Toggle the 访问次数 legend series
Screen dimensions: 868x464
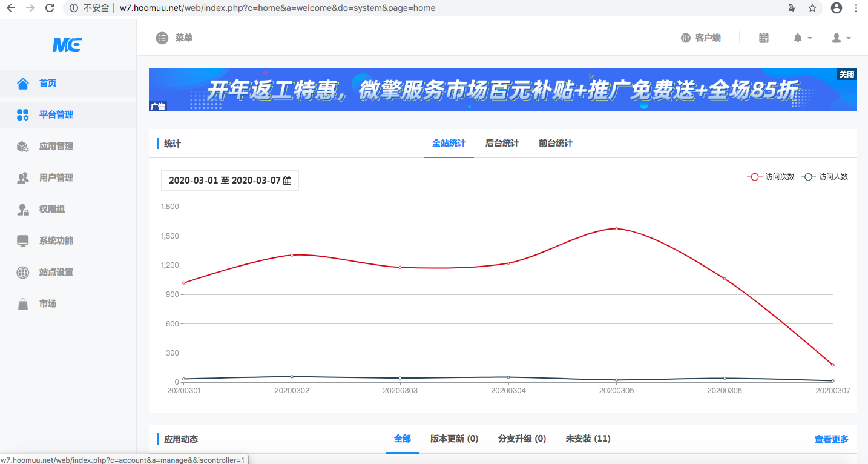point(771,177)
